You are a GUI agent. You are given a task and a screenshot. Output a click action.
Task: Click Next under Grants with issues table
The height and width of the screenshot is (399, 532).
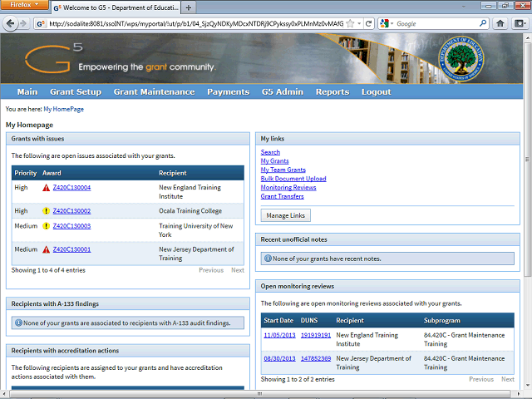[x=238, y=270]
